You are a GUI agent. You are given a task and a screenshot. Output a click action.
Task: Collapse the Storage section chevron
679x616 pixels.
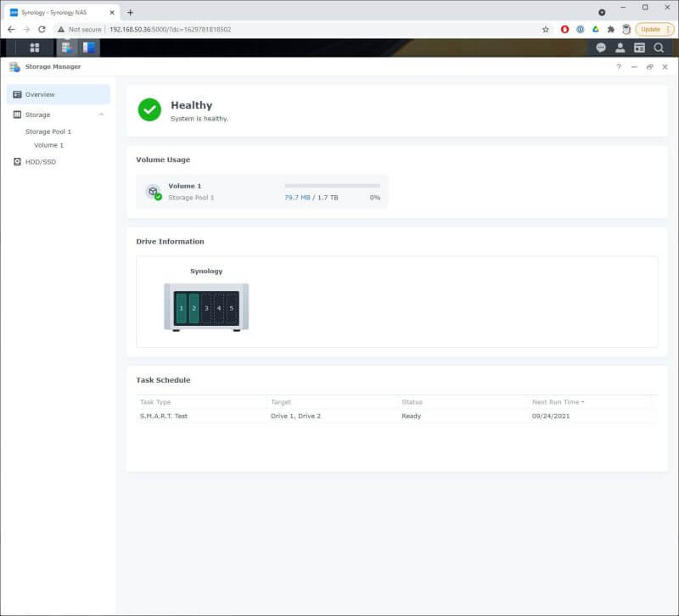click(x=101, y=115)
